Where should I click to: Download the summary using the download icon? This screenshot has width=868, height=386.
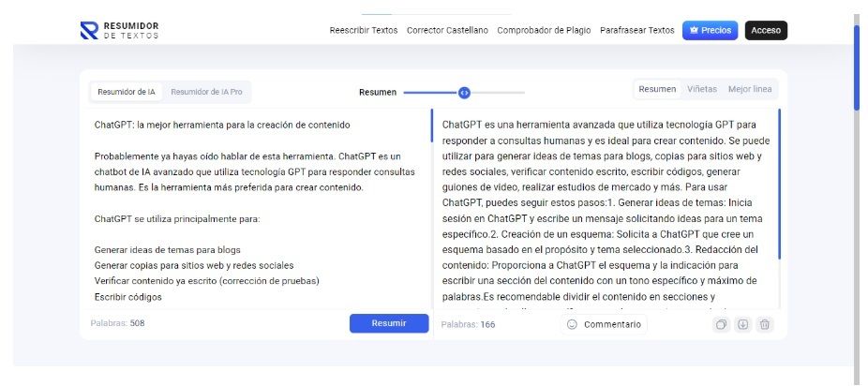[x=742, y=324]
